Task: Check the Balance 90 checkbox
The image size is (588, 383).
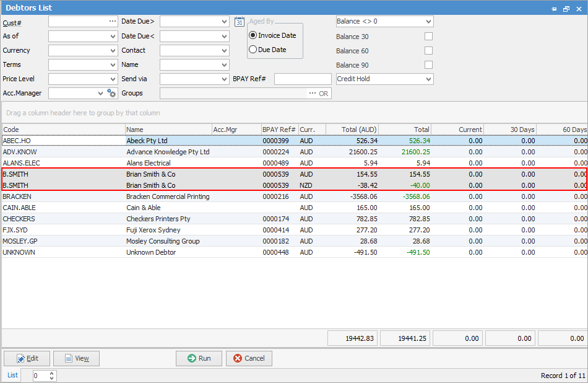Action: pos(428,65)
